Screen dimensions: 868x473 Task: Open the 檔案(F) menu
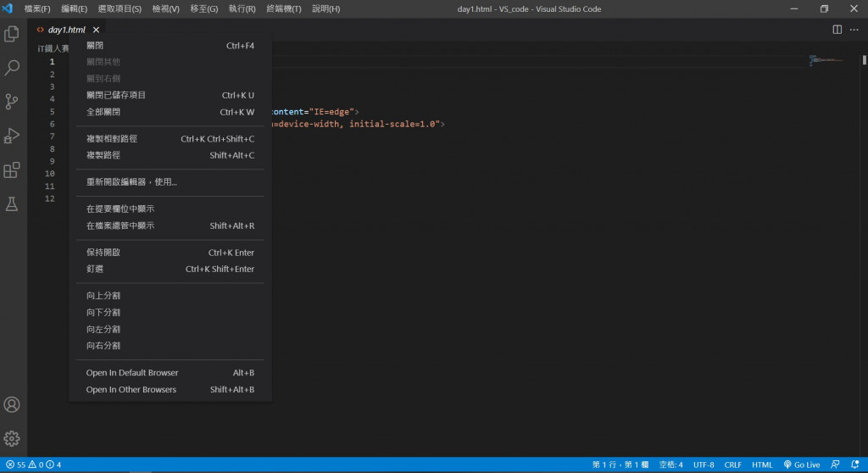pos(37,8)
